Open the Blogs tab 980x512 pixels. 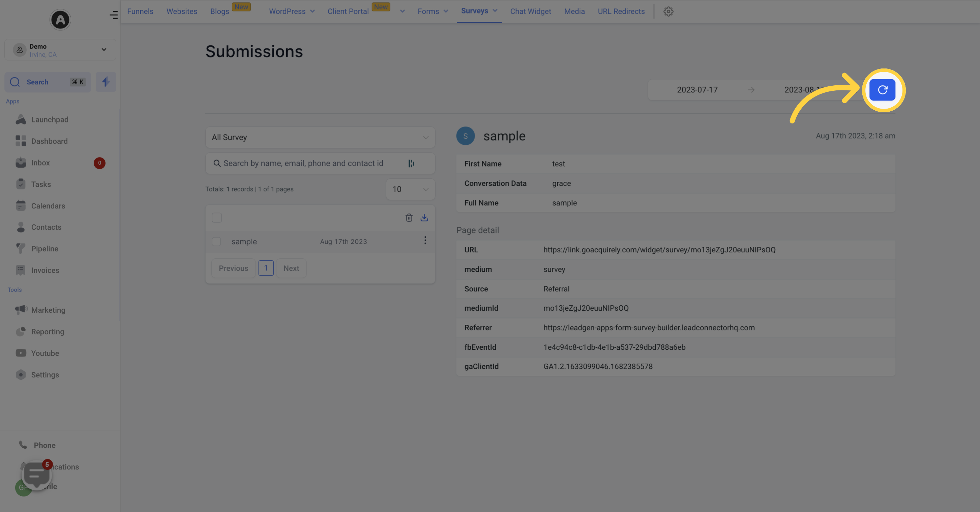[219, 11]
